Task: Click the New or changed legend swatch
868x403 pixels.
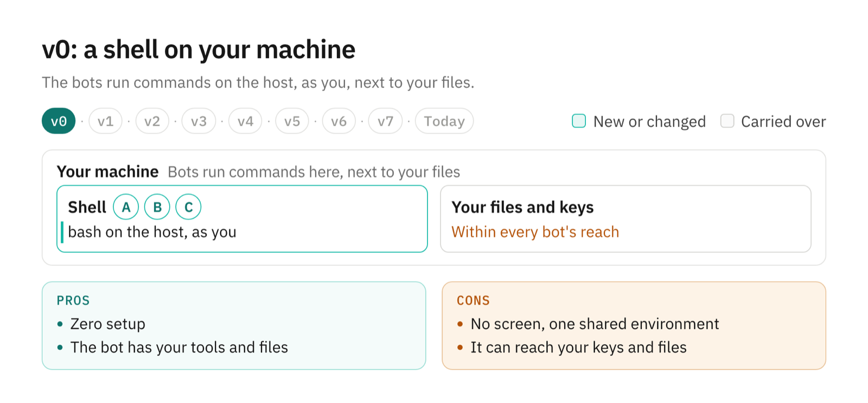Action: (x=579, y=121)
